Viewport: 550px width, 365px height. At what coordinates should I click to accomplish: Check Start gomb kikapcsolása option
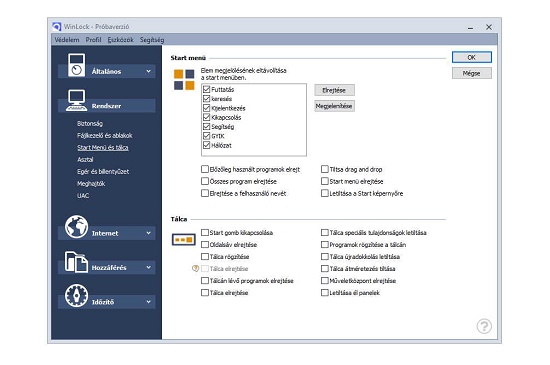(x=205, y=232)
